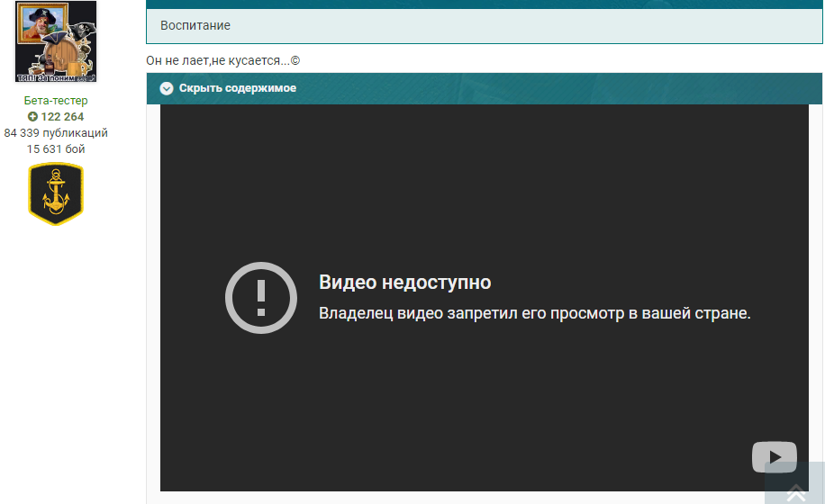Click the avatar caption banner text
The height and width of the screenshot is (504, 825).
[x=56, y=77]
